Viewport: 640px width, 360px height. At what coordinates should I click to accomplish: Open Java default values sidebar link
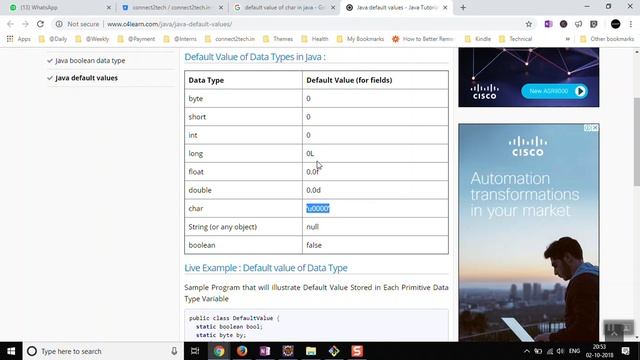[x=86, y=78]
